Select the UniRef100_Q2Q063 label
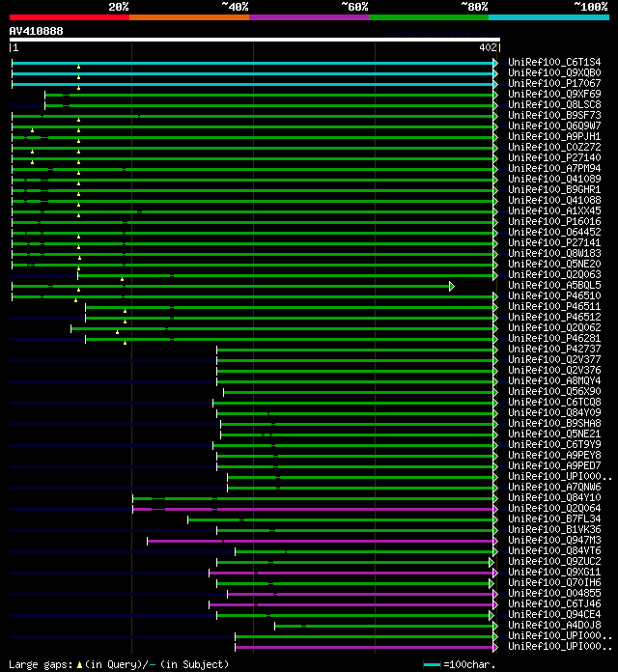Screen dimensions: 618x672 (554, 275)
